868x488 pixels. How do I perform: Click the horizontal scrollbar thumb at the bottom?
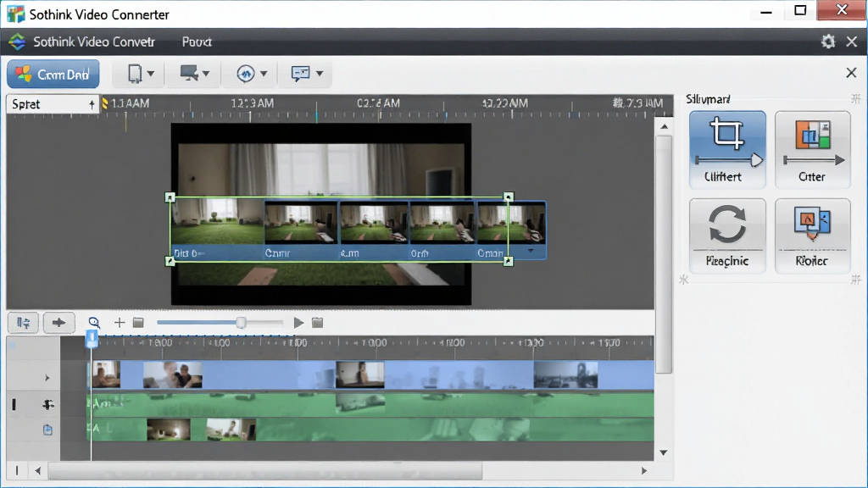point(265,471)
